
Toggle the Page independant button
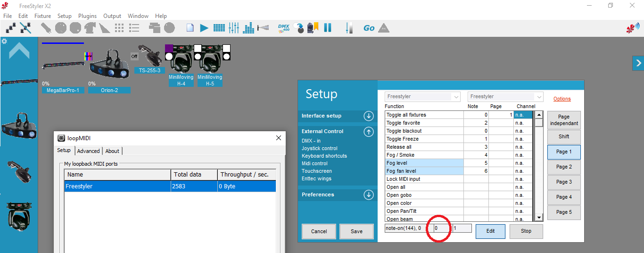[564, 120]
